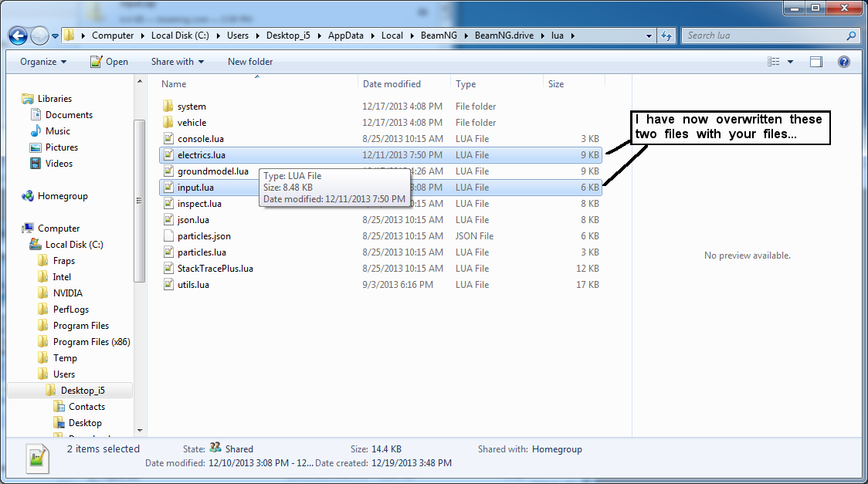
Task: Click the navigation pane scroll down arrow
Action: point(140,430)
